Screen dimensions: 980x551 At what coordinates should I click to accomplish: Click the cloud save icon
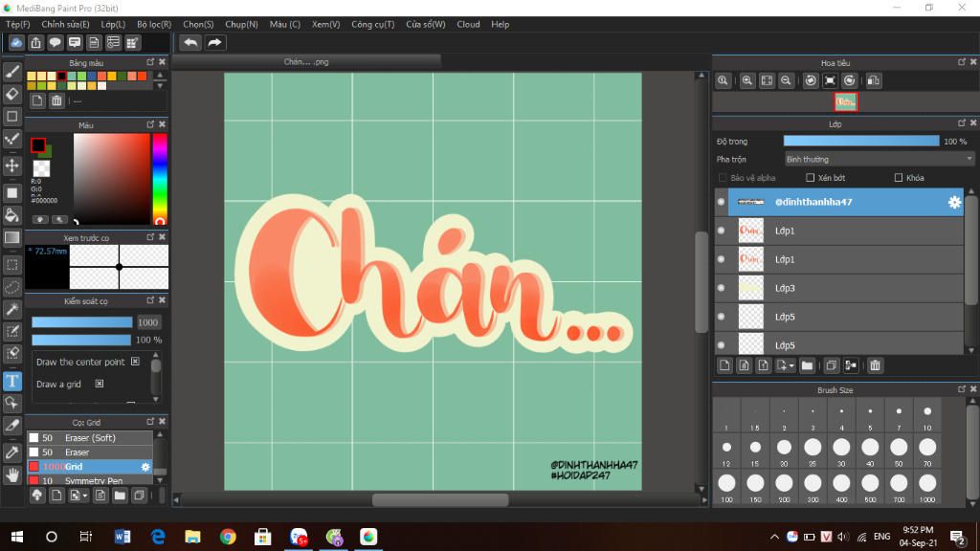[16, 42]
